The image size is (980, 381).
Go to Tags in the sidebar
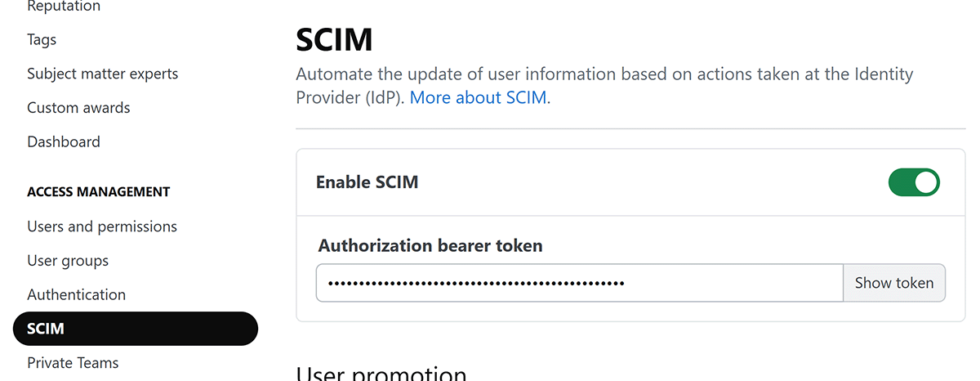point(42,39)
